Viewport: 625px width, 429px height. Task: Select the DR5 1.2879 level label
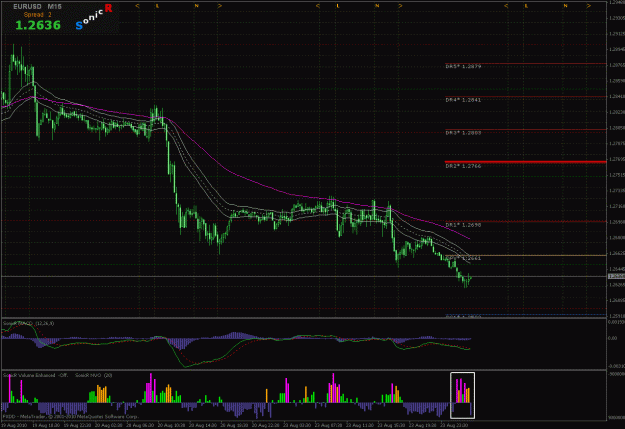click(x=463, y=67)
